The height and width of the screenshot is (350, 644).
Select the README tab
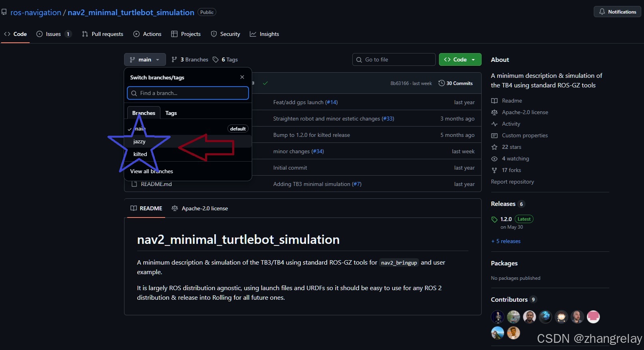(x=146, y=208)
